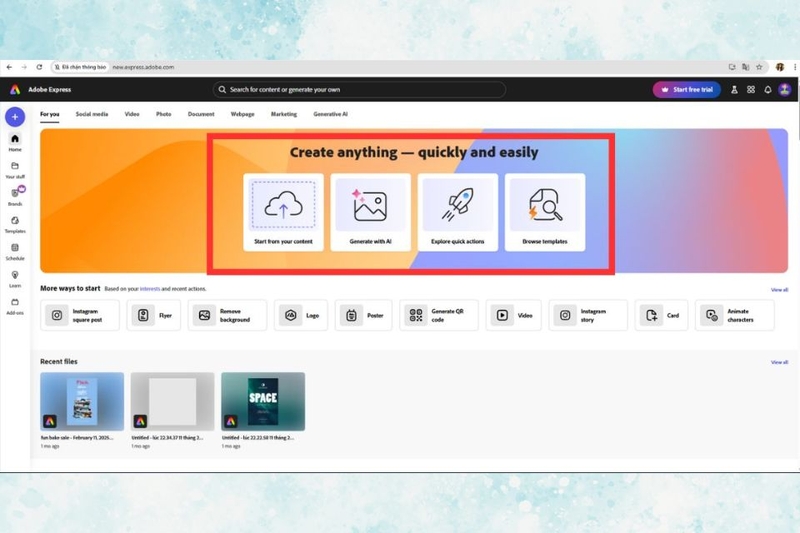Image resolution: width=800 pixels, height=533 pixels.
Task: Choose Instagram square post
Action: click(80, 315)
